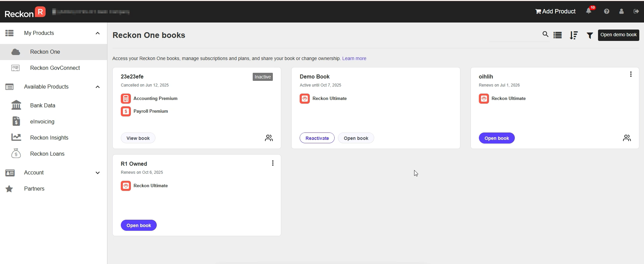The width and height of the screenshot is (644, 264).
Task: Click 'Renews on Oct 6, 2025' text
Action: tap(142, 172)
